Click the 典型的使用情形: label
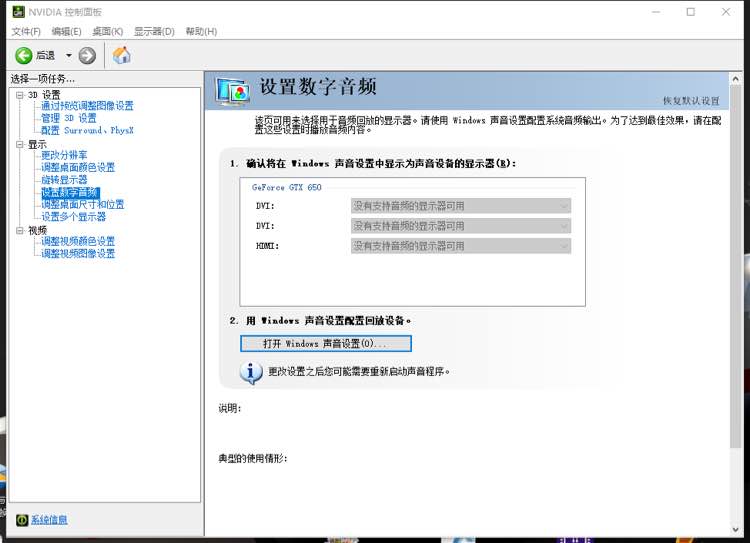750x543 pixels. [253, 458]
